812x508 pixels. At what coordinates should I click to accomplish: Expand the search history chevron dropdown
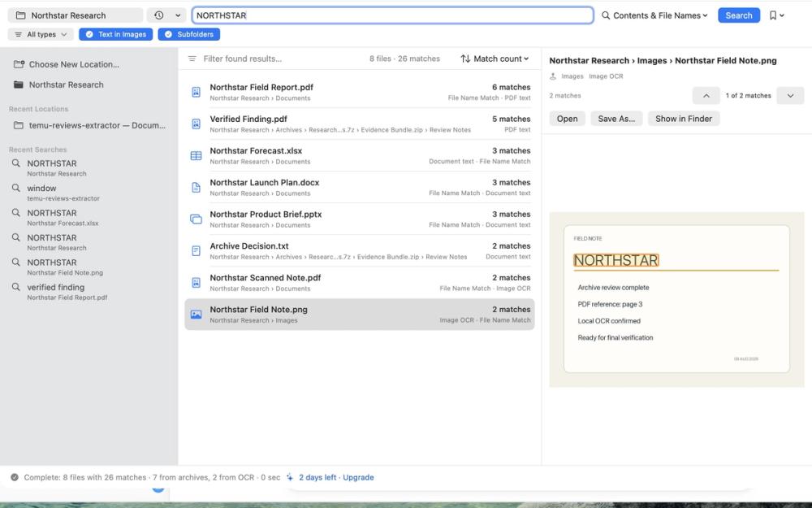tap(178, 15)
